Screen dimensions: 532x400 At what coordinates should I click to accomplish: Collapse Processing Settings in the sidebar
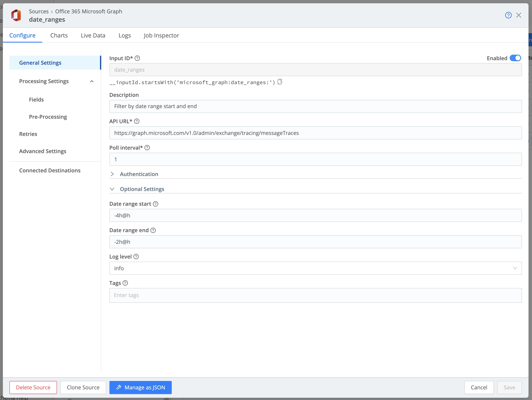coord(92,81)
